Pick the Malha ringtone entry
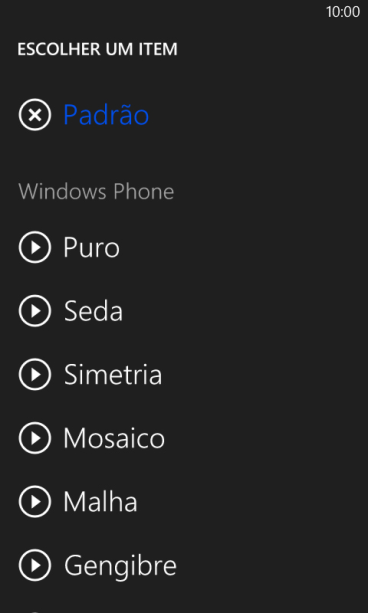Viewport: 368px width, 613px height. click(x=100, y=502)
